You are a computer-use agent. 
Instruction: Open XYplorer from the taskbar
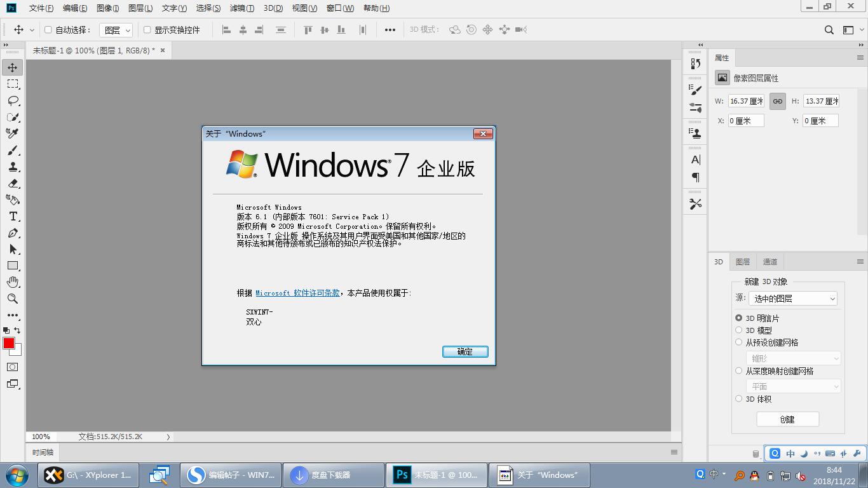tap(88, 475)
